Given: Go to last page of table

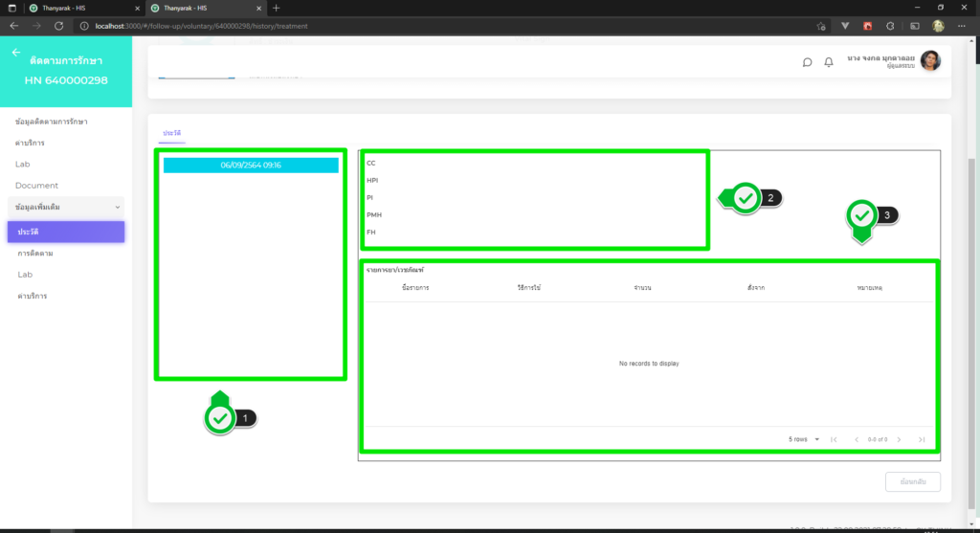Looking at the screenshot, I should pos(922,439).
